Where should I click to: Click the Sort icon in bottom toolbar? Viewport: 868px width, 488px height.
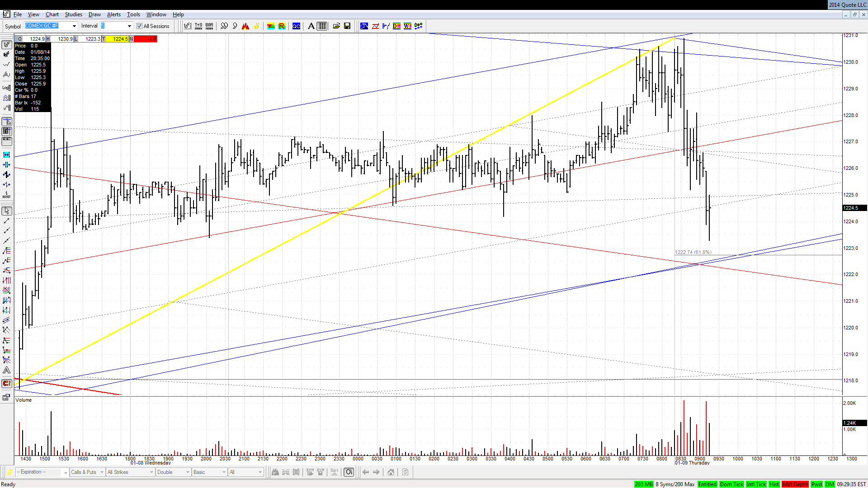335,472
